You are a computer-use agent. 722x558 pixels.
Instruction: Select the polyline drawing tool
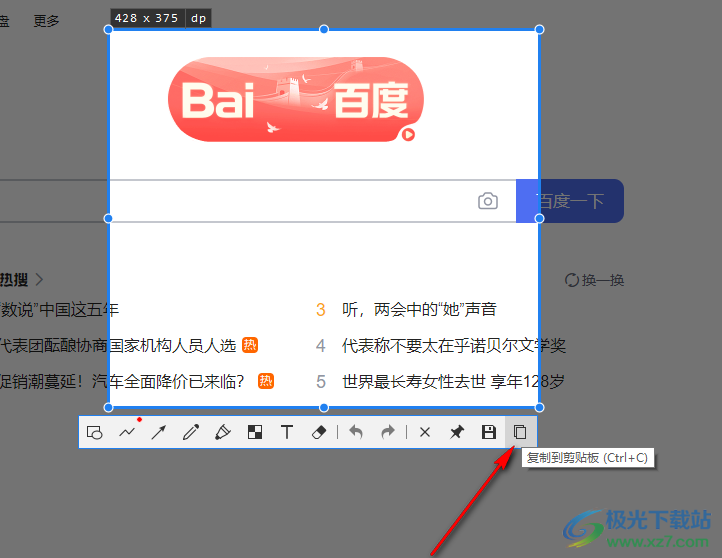pos(127,432)
